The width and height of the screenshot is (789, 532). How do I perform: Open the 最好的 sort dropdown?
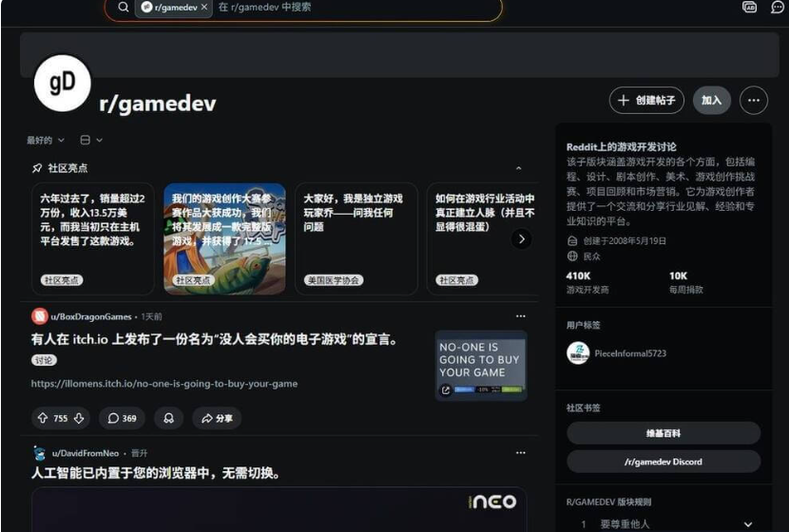tap(46, 141)
